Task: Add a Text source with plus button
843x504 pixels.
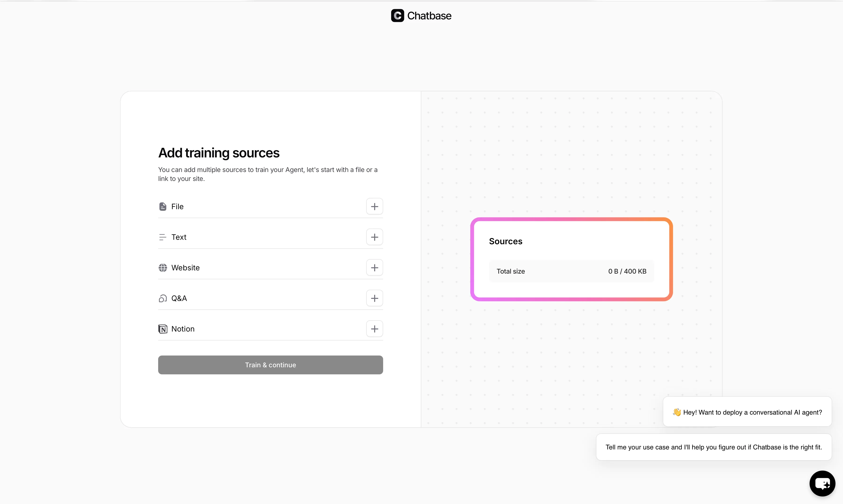Action: tap(375, 237)
